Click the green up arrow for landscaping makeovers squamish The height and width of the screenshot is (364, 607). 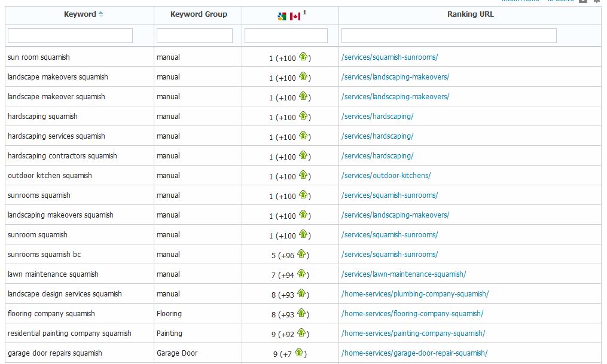point(303,215)
